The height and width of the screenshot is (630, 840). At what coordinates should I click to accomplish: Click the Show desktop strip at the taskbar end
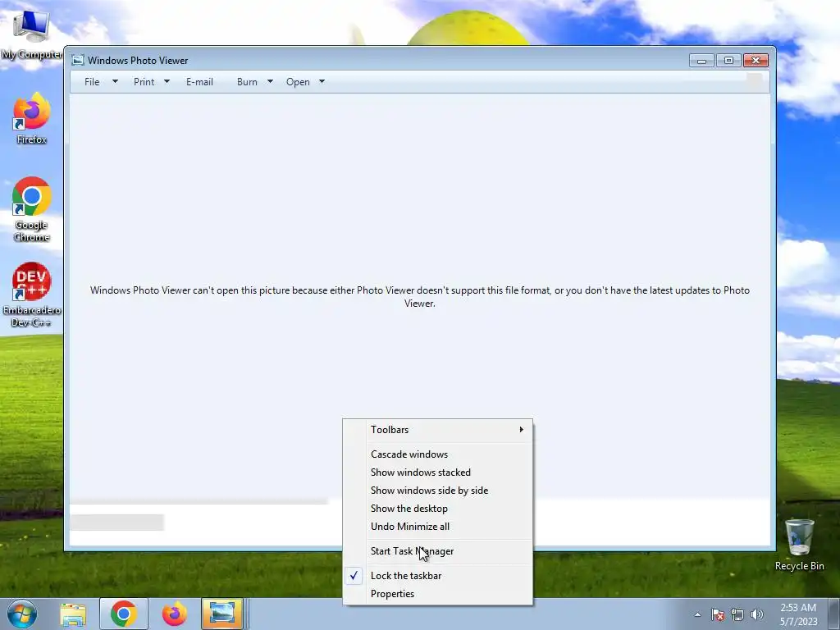click(834, 614)
